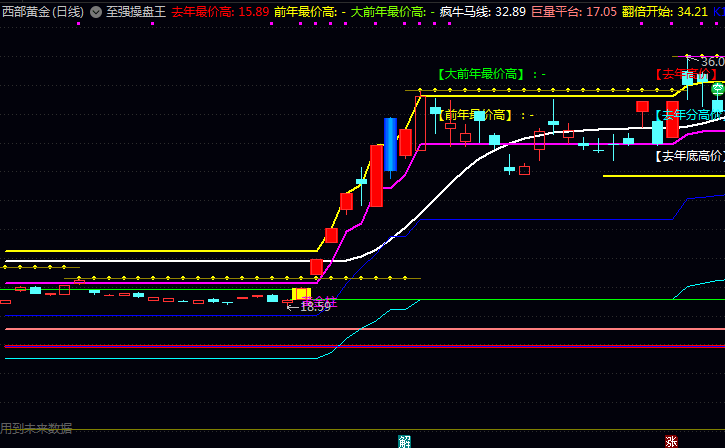Click the 西部黄金(日线) stock title
The height and width of the screenshot is (448, 725).
(x=43, y=12)
